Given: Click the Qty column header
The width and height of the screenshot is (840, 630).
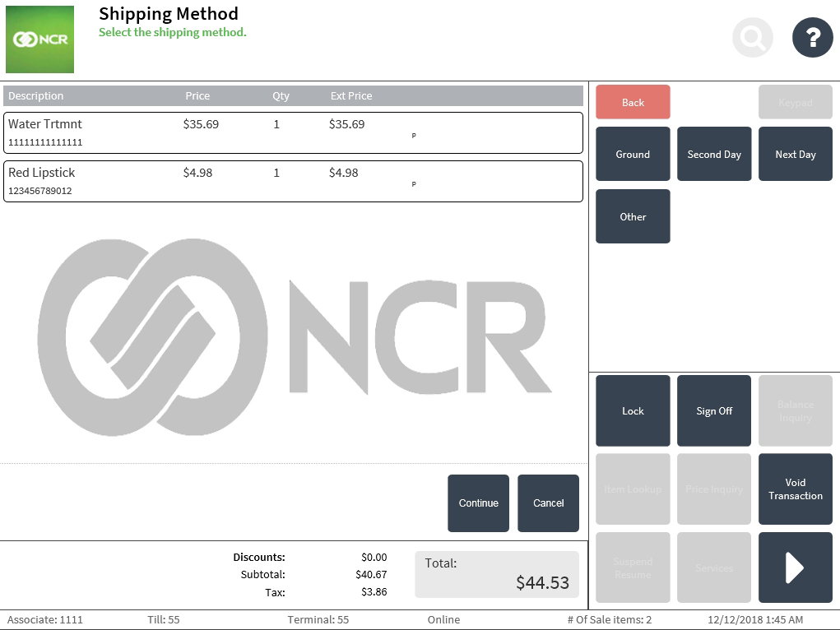Looking at the screenshot, I should tap(281, 96).
